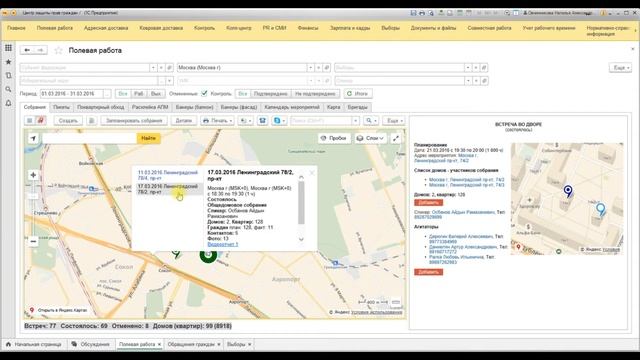Open the Слои map layers dropdown

370,138
